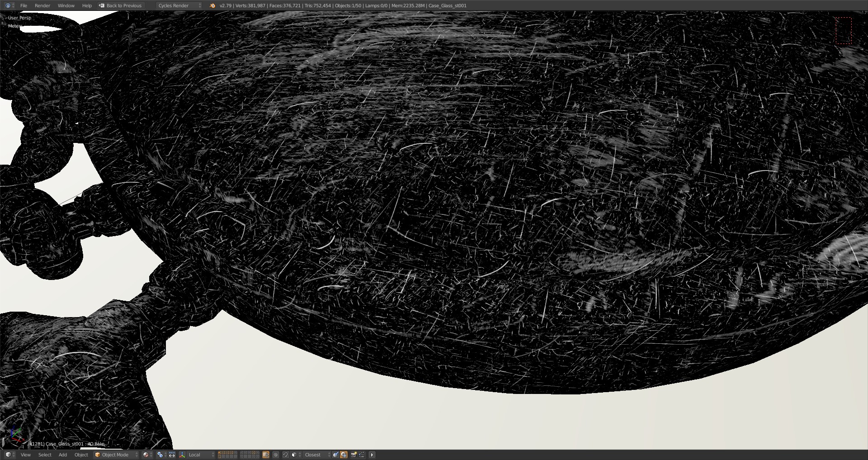Open the Cycles Render engine dropdown

tap(179, 5)
